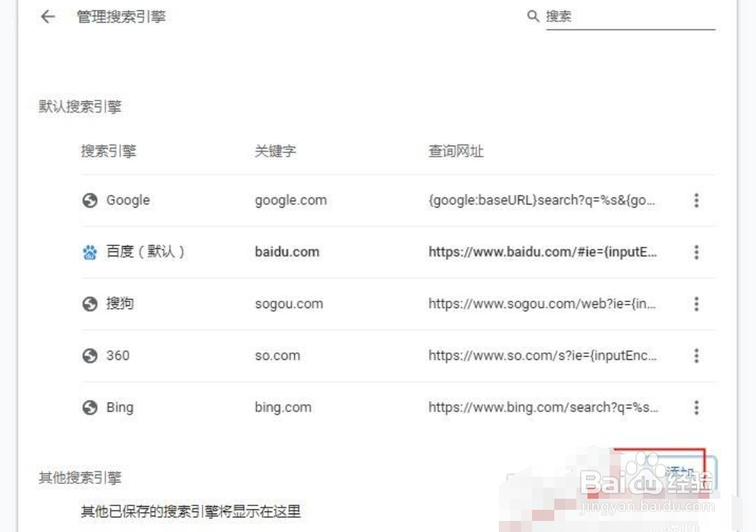Click the {google:baseURL}search query URL

point(542,200)
